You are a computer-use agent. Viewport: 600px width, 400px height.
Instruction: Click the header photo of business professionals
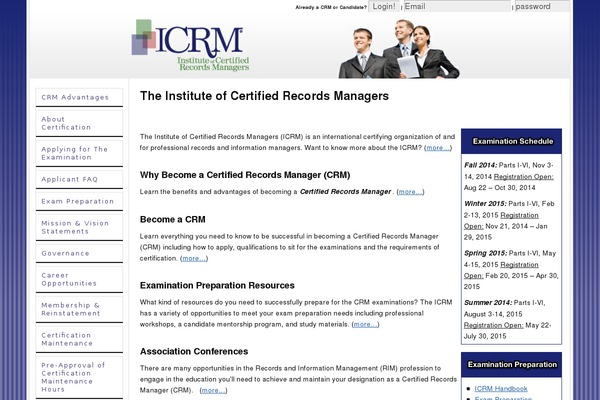click(399, 49)
